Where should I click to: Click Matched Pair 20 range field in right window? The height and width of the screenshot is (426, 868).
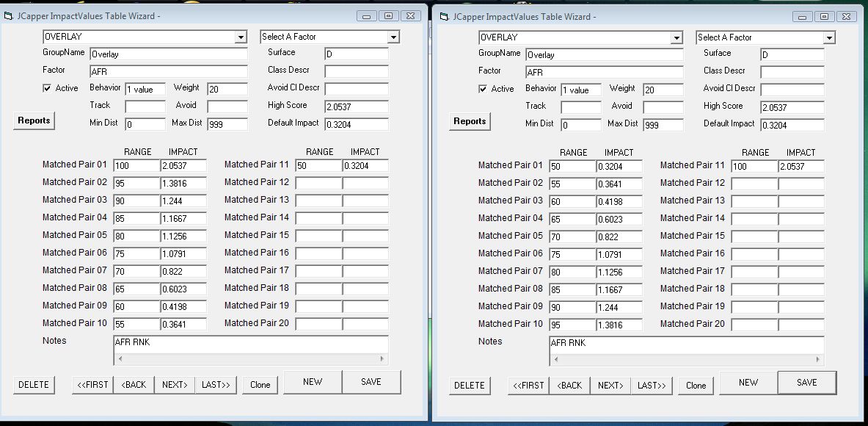point(754,325)
